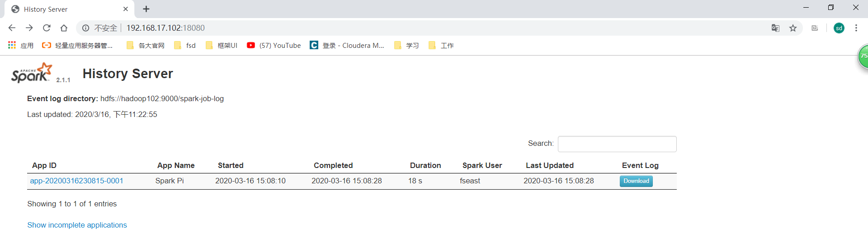
Task: Open a new browser tab
Action: [146, 9]
